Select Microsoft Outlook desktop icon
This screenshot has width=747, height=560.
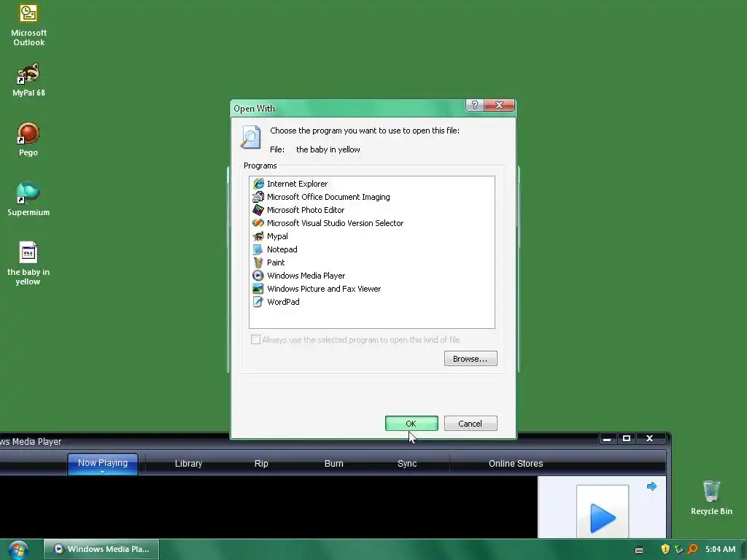click(x=28, y=26)
